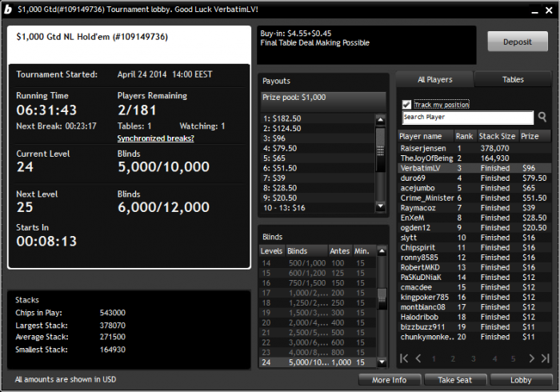
Task: Click the payouts scrollbar thumb
Action: point(381,150)
